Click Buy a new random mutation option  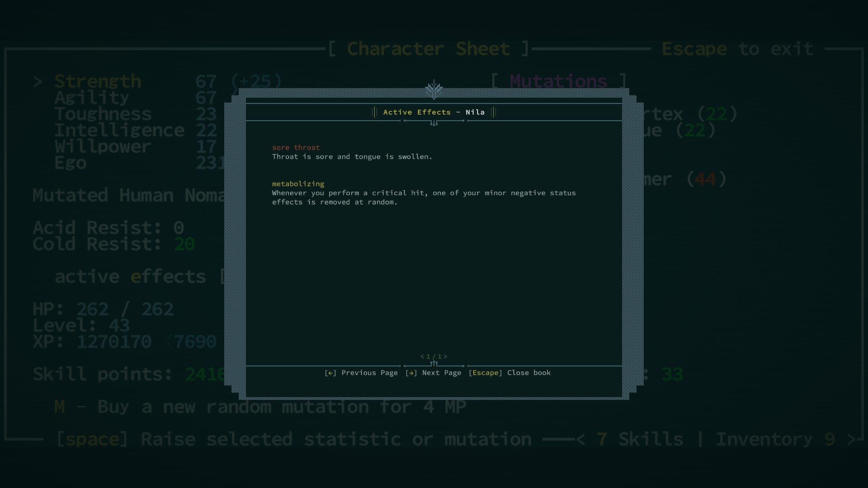click(x=260, y=407)
